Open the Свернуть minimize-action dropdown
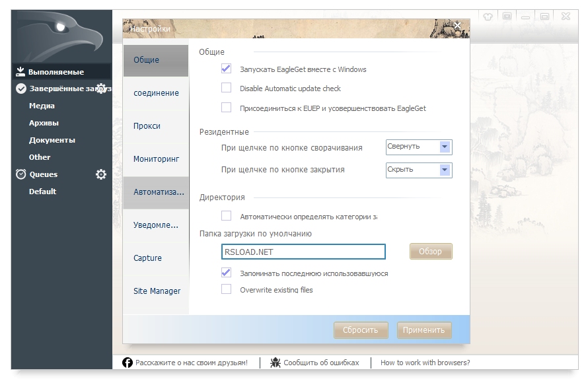This screenshot has height=387, width=588. (x=419, y=147)
